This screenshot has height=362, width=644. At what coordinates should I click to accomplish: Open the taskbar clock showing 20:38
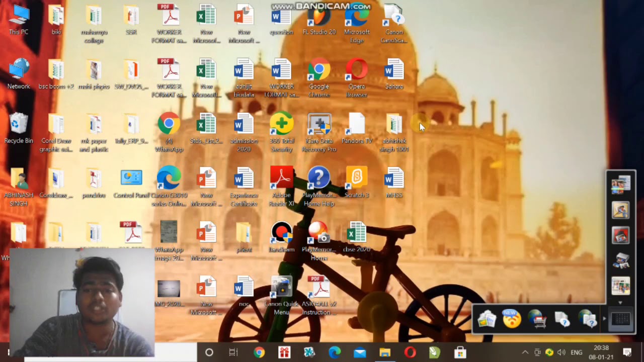point(601,352)
